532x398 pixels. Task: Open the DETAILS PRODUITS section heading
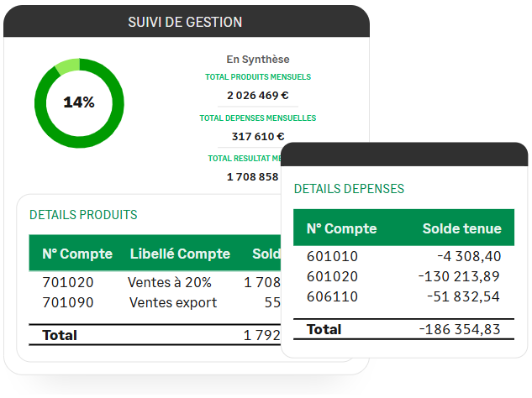(83, 215)
